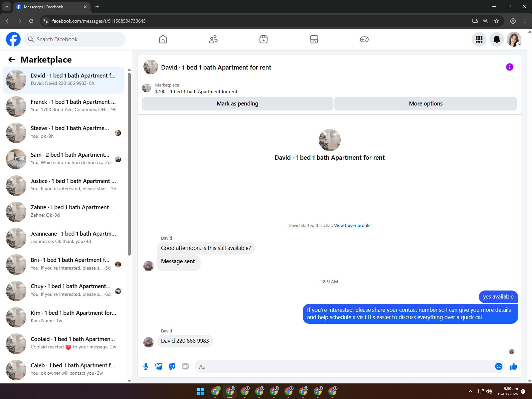Record a voice clip with microphone icon

[146, 366]
